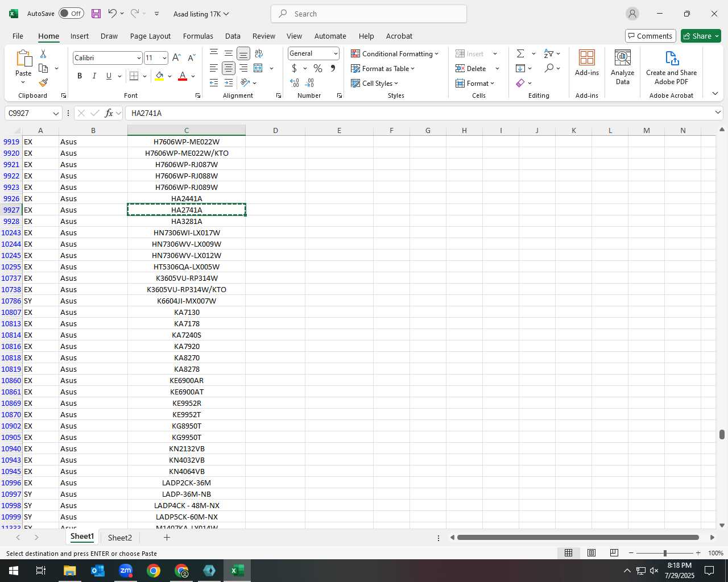Apply Comma Style number format
Screen dimensions: 728x582
pos(333,68)
